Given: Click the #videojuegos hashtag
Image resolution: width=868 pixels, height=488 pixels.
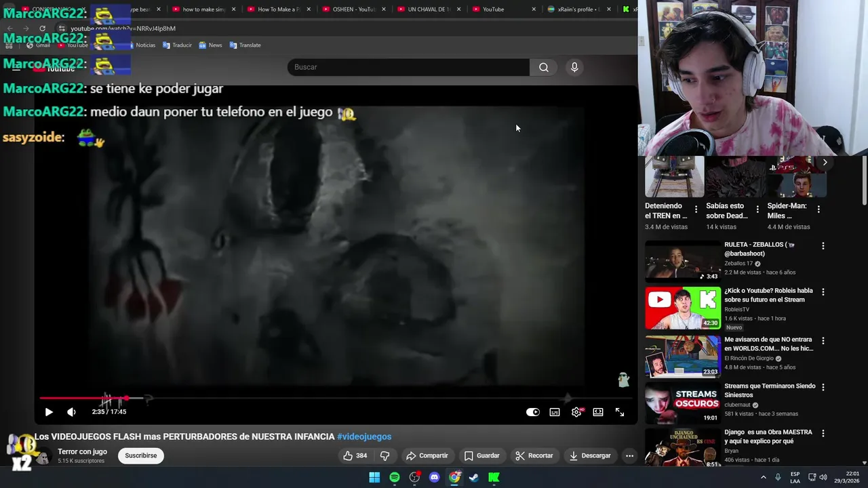Looking at the screenshot, I should [364, 436].
